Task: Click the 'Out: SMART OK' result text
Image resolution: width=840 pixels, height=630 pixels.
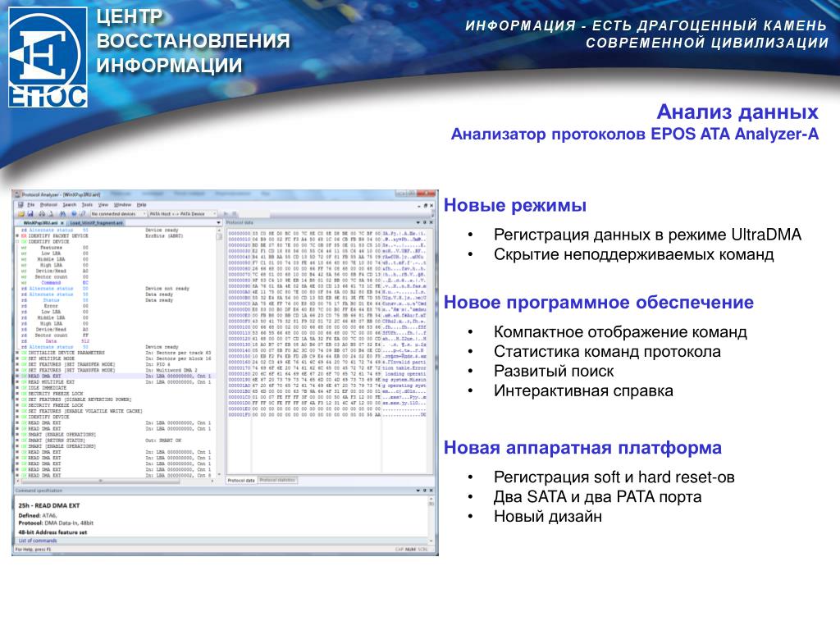Action: 163,441
